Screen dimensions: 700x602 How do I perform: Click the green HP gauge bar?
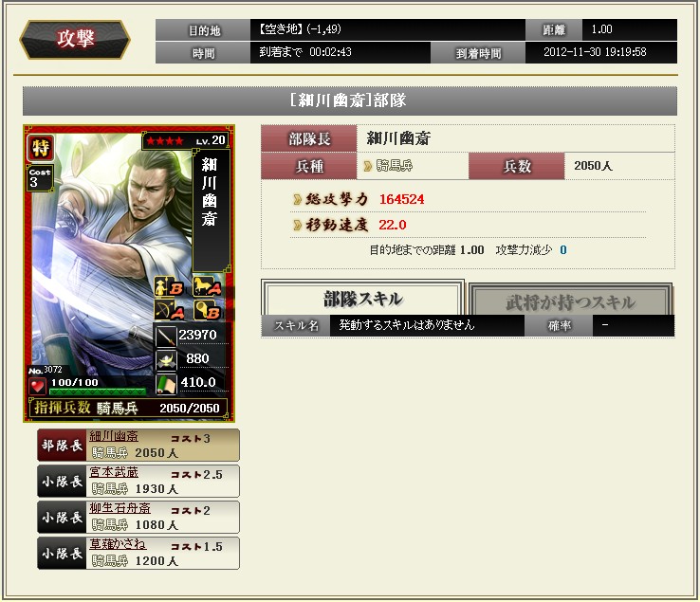coord(98,392)
